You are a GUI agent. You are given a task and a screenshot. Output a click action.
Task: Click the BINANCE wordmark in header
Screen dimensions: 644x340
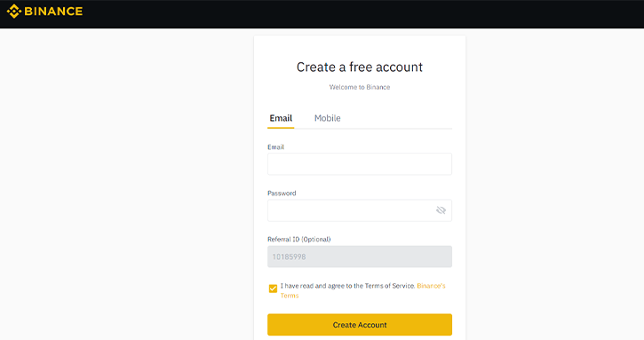(x=53, y=12)
